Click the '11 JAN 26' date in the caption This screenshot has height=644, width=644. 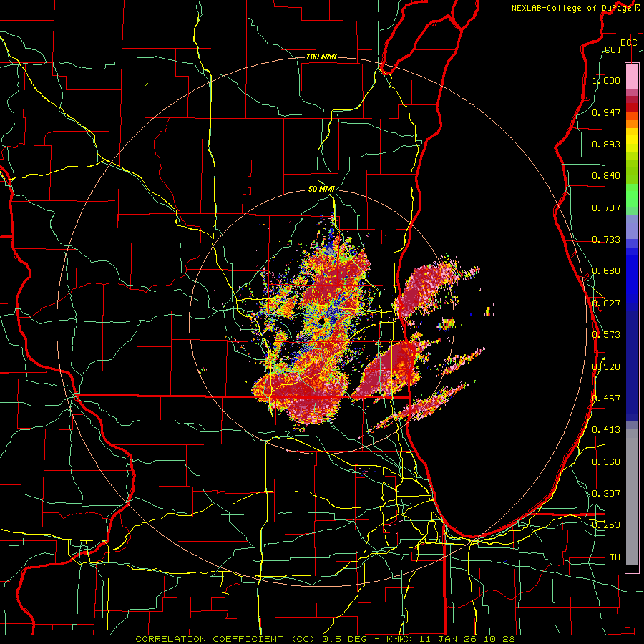coord(449,639)
